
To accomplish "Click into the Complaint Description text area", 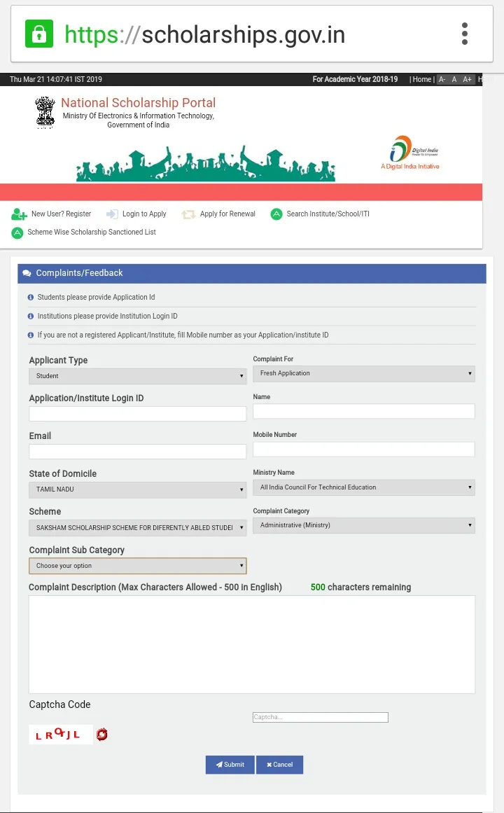I will tap(251, 644).
